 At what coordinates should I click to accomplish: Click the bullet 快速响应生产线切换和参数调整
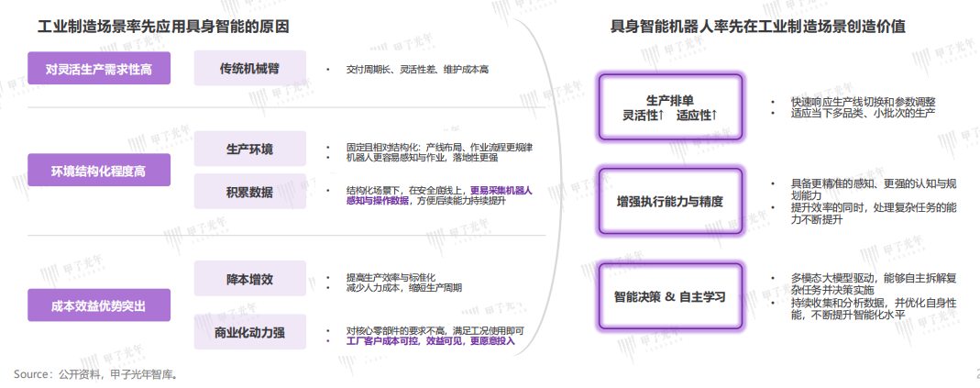tap(864, 102)
